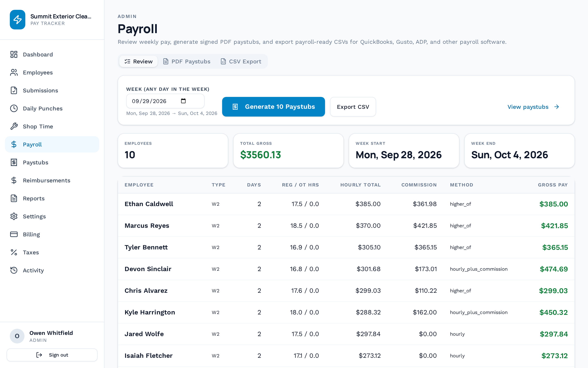Click the sign out door icon
The width and height of the screenshot is (588, 368).
click(x=39, y=355)
